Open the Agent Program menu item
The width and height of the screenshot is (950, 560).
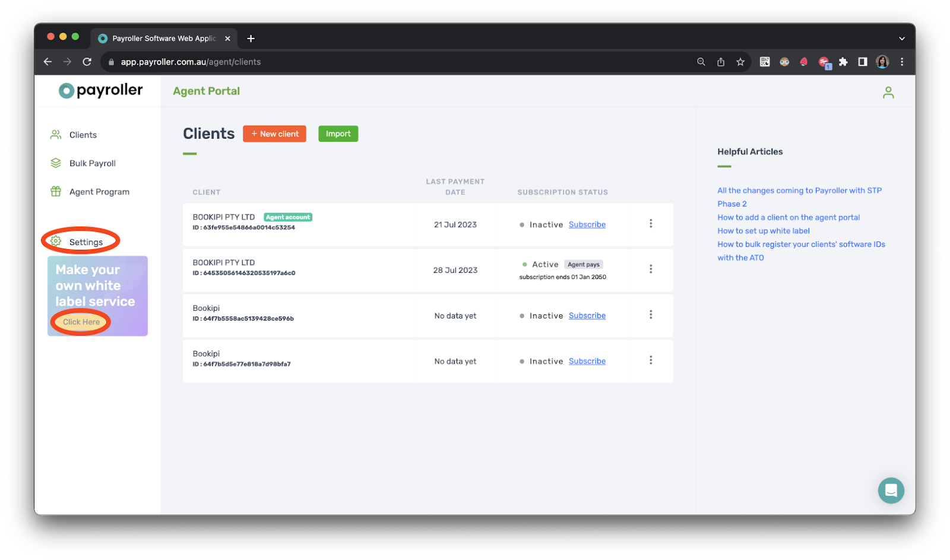(x=99, y=192)
